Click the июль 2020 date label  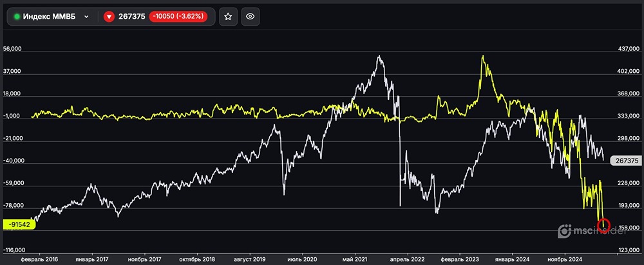tap(303, 260)
